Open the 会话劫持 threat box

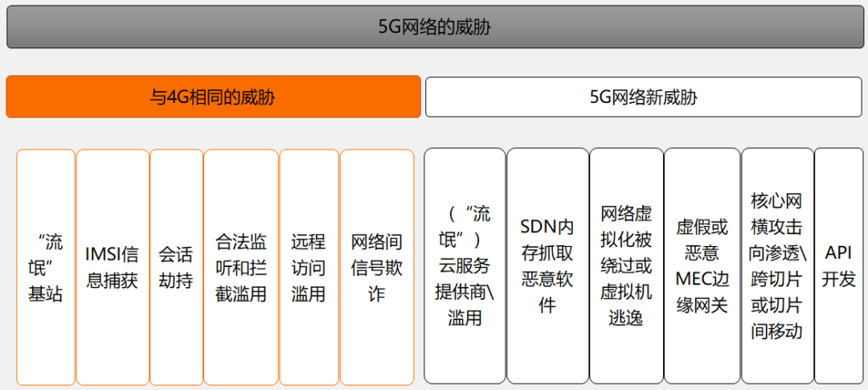pyautogui.click(x=176, y=267)
